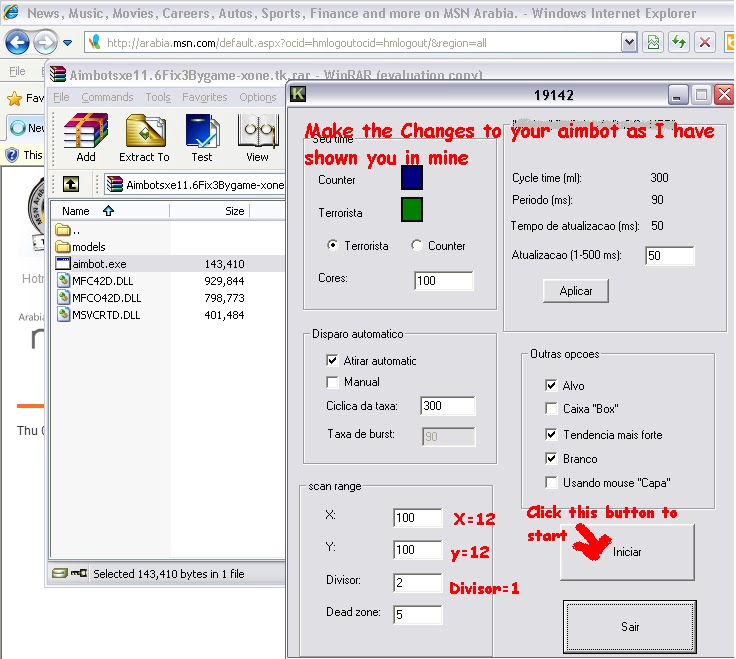This screenshot has height=659, width=736.
Task: Click the IE tab page icon
Action: [x=18, y=128]
